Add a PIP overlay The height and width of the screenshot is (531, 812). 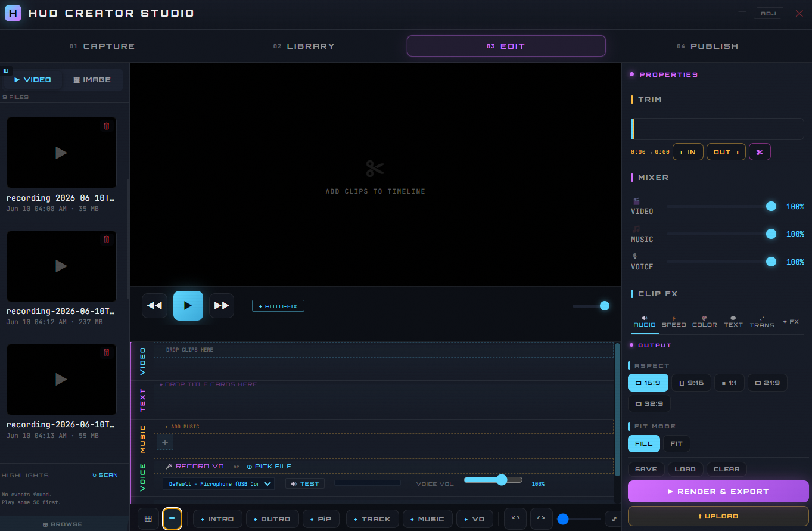pos(321,519)
